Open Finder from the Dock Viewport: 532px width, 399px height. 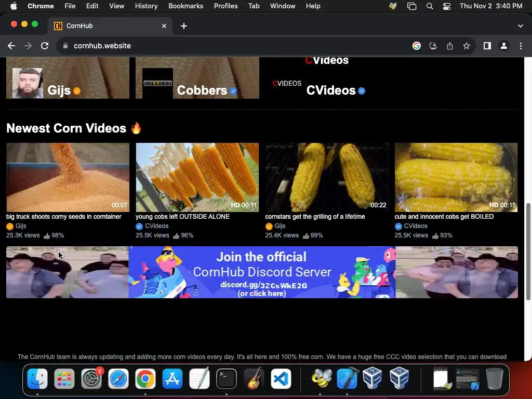37,379
